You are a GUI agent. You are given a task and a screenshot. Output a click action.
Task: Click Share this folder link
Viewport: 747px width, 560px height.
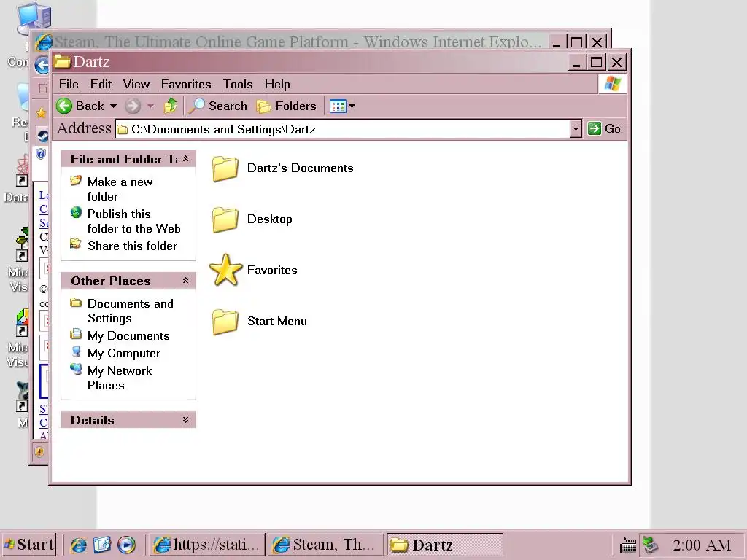tap(132, 246)
